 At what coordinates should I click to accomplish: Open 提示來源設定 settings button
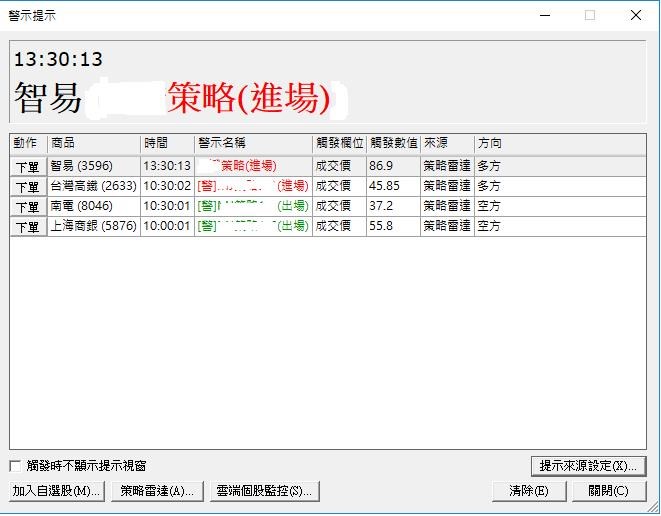tap(588, 466)
